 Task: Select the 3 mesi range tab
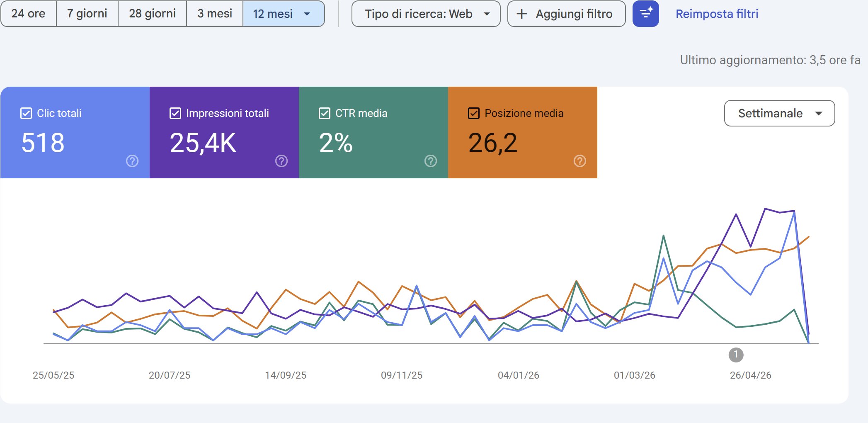point(215,14)
